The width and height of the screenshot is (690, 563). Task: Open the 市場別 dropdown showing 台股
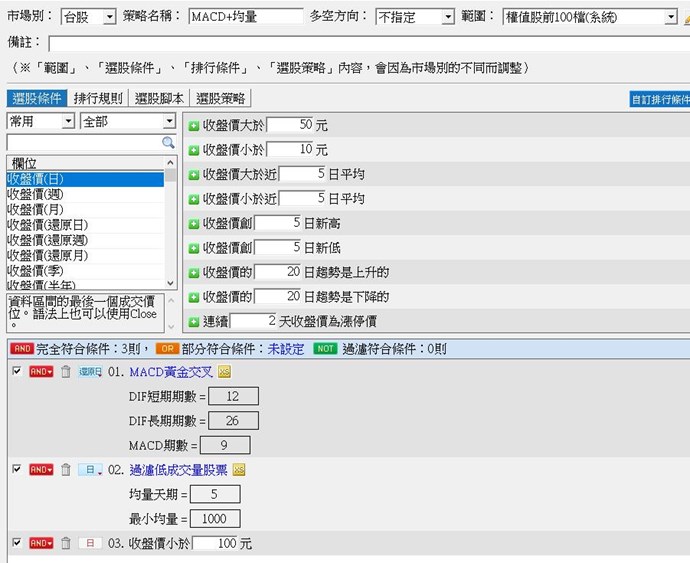[x=87, y=17]
